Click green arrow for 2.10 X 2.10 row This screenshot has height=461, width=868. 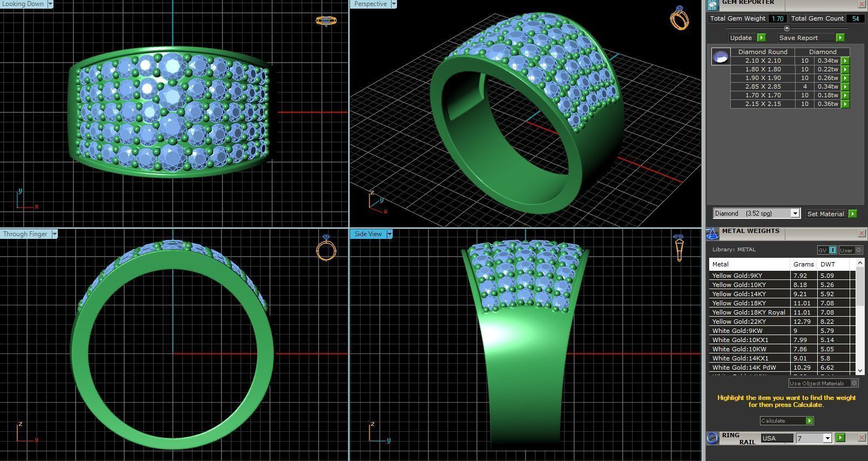coord(845,61)
